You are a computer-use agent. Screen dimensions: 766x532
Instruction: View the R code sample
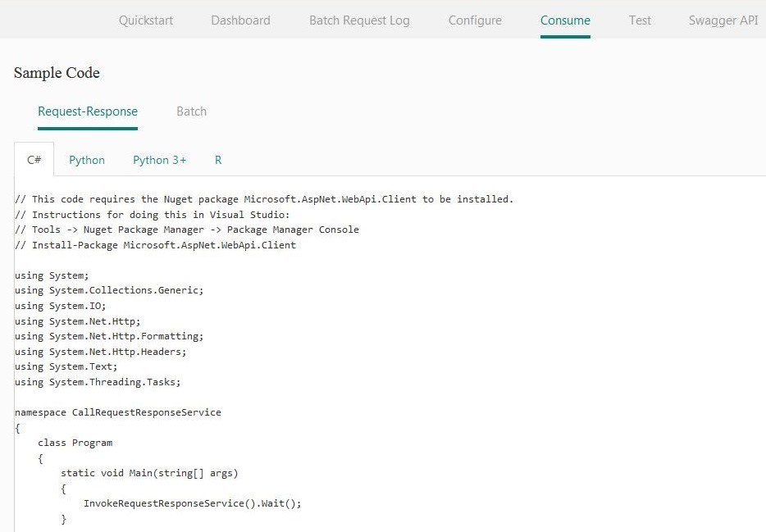pos(218,160)
